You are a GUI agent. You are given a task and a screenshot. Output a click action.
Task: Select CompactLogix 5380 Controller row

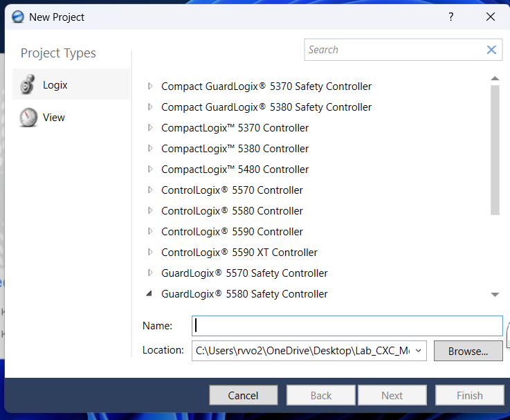[235, 149]
